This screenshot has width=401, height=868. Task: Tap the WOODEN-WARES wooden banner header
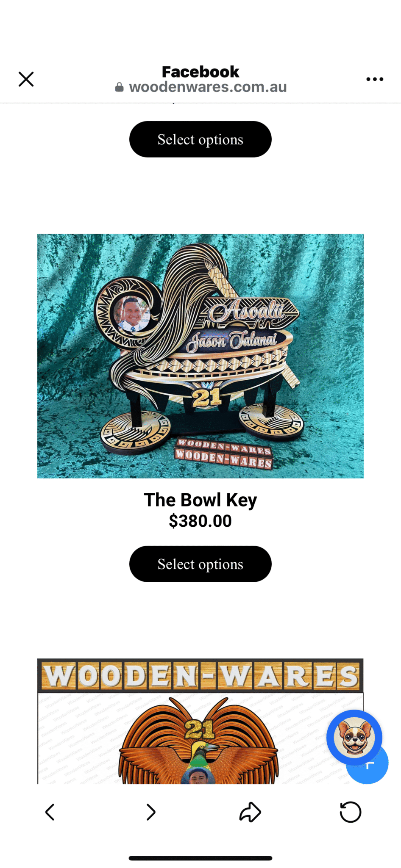click(200, 676)
